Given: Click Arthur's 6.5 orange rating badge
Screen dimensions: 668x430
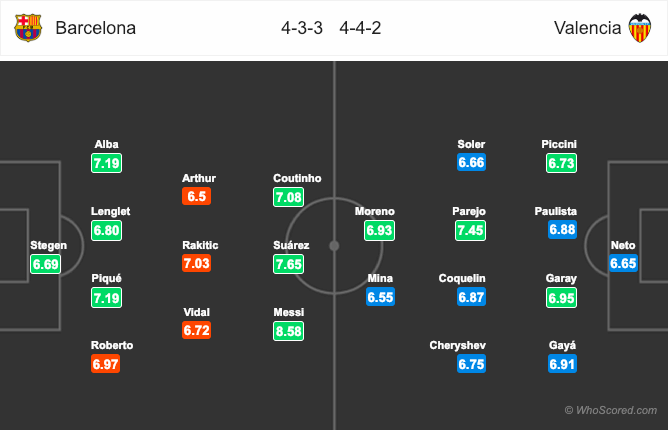Looking at the screenshot, I should click(196, 196).
